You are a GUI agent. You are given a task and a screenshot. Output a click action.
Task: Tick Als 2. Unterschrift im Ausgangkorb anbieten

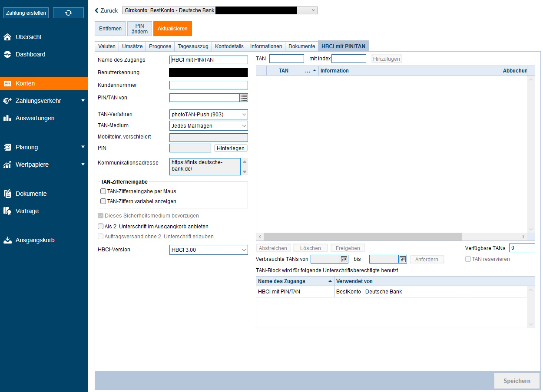click(x=101, y=227)
